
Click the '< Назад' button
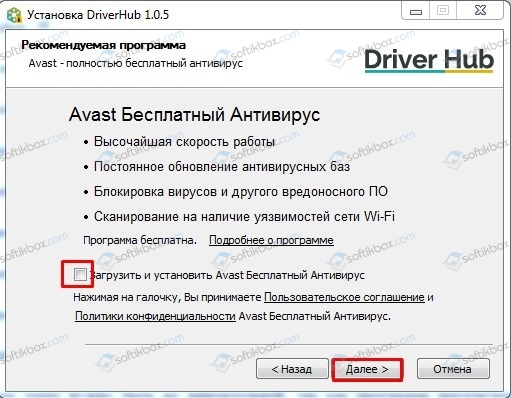pyautogui.click(x=292, y=369)
